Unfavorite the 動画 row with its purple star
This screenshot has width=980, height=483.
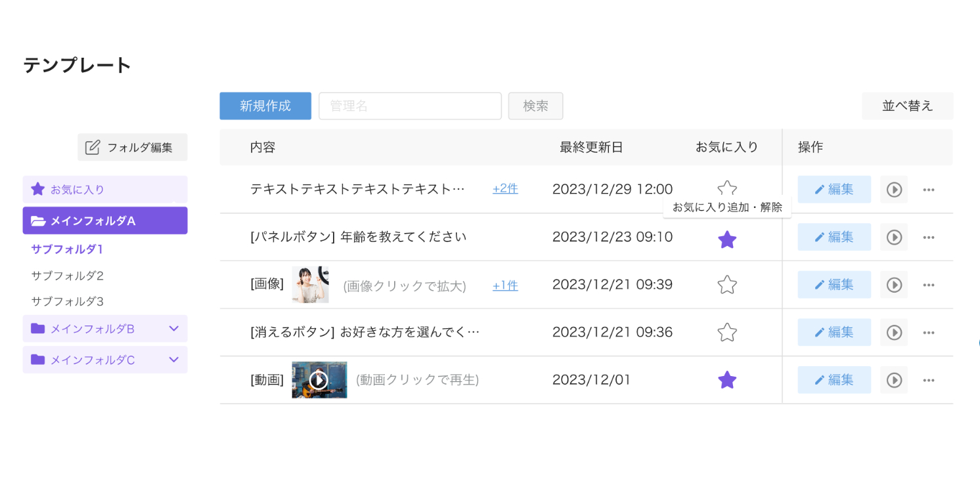coord(727,380)
